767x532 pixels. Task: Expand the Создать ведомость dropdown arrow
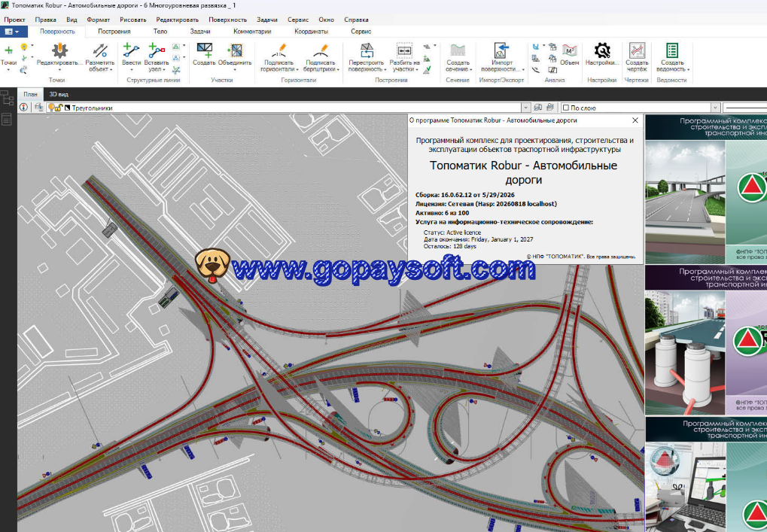pyautogui.click(x=688, y=69)
